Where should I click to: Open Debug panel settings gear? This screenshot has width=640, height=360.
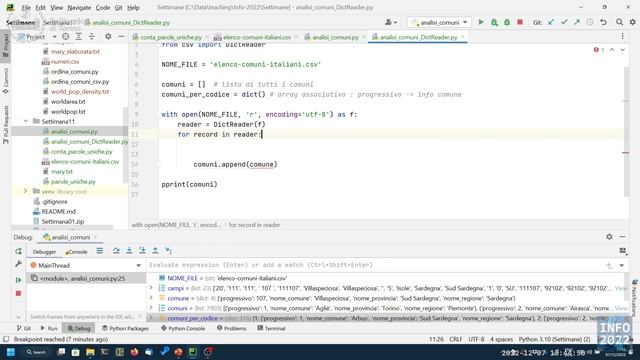coord(609,237)
